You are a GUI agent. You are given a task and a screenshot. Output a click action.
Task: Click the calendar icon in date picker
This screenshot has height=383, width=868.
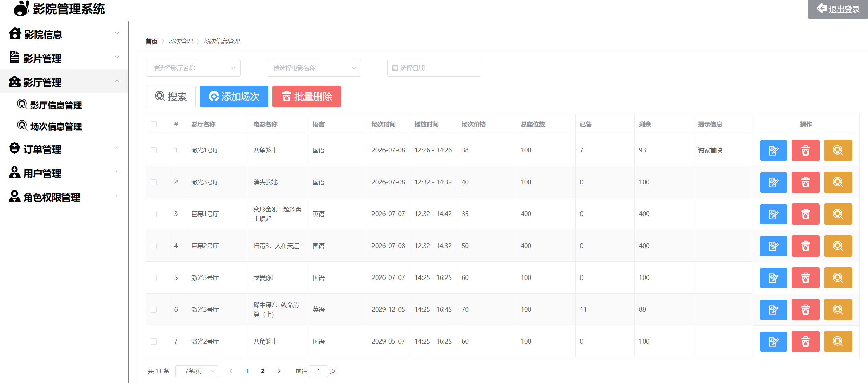[395, 68]
